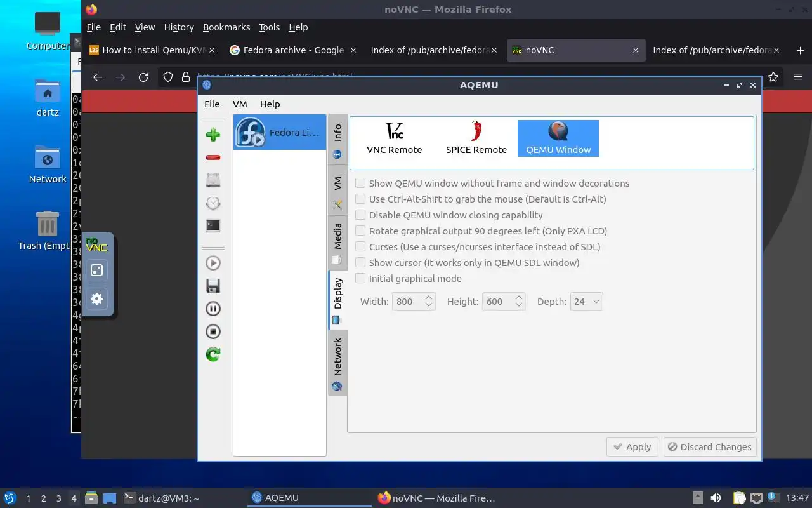Viewport: 812px width, 508px height.
Task: Toggle Rotate graphical output 90 degrees checkbox
Action: tap(360, 231)
